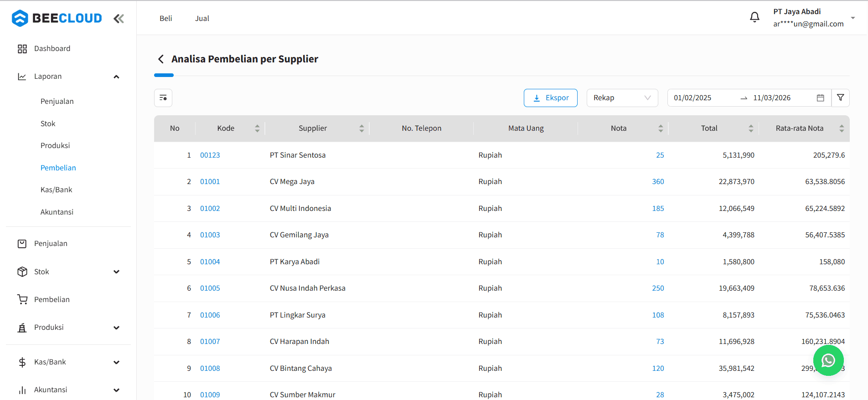Go back using the arrow beside title
The height and width of the screenshot is (400, 868).
160,59
